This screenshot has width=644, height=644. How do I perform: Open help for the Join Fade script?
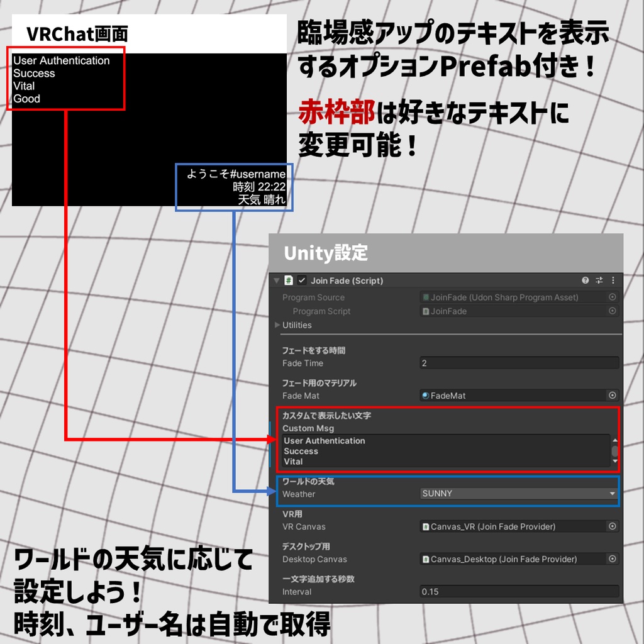(586, 281)
